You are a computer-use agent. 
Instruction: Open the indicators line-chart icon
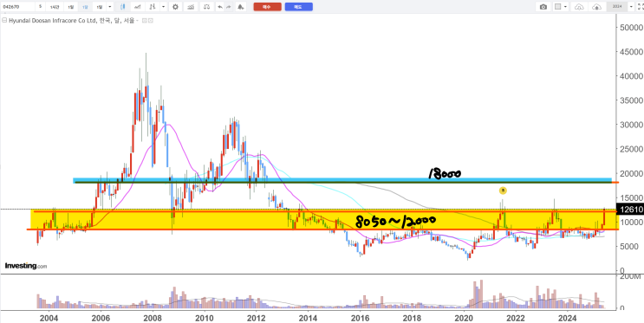pyautogui.click(x=139, y=7)
